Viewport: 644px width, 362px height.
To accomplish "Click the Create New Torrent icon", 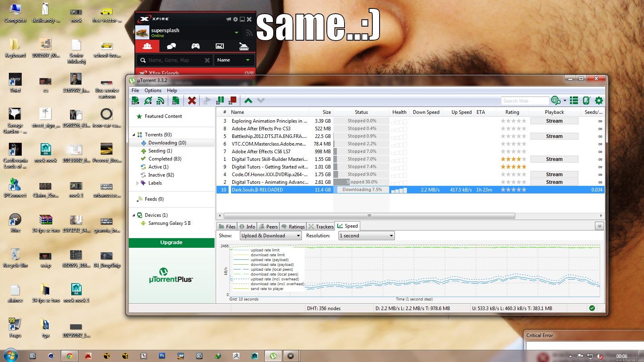I will (x=175, y=101).
